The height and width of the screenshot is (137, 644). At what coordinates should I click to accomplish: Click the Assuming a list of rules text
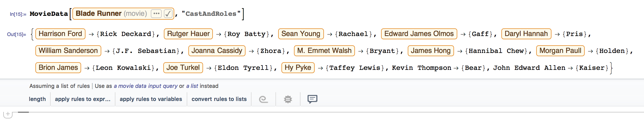60,86
